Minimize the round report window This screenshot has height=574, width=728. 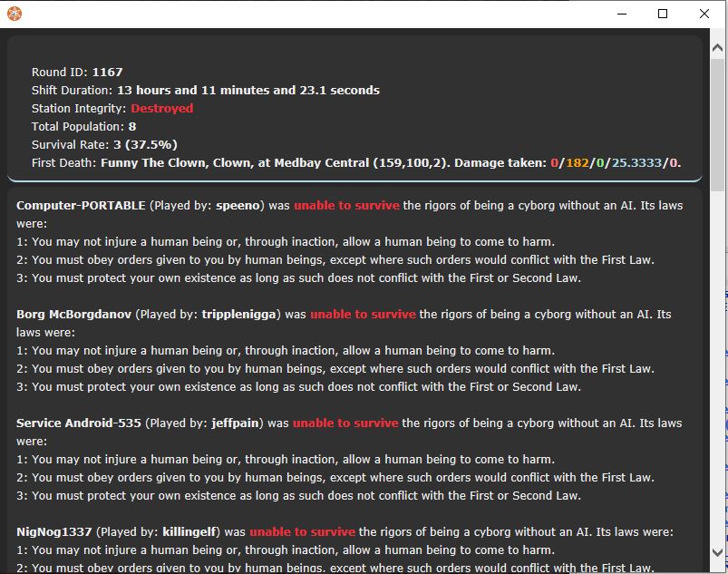pyautogui.click(x=622, y=14)
